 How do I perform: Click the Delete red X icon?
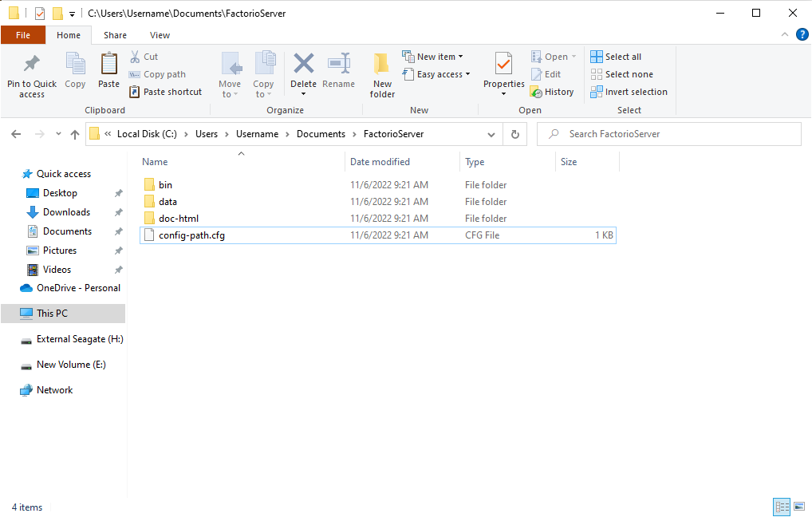(303, 63)
